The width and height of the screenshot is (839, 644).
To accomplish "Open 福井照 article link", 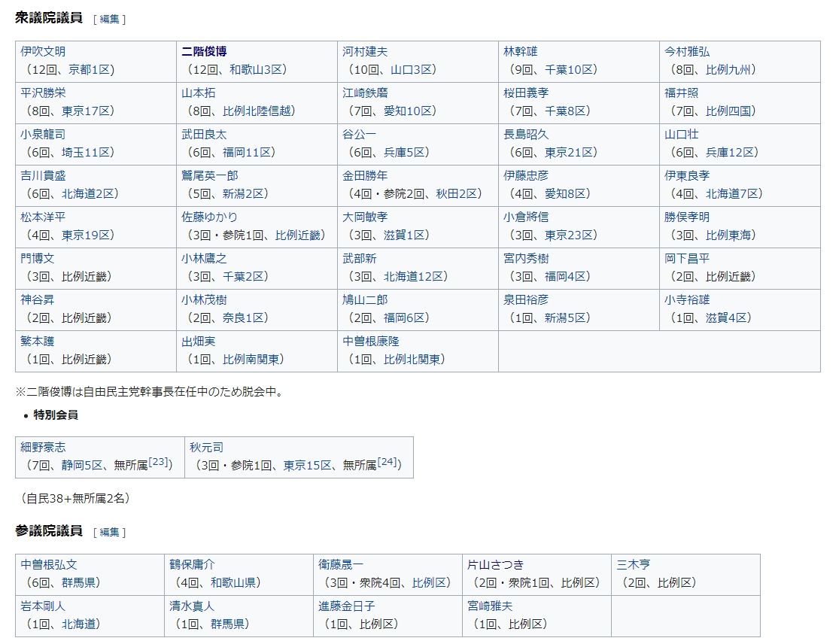I will [x=681, y=93].
